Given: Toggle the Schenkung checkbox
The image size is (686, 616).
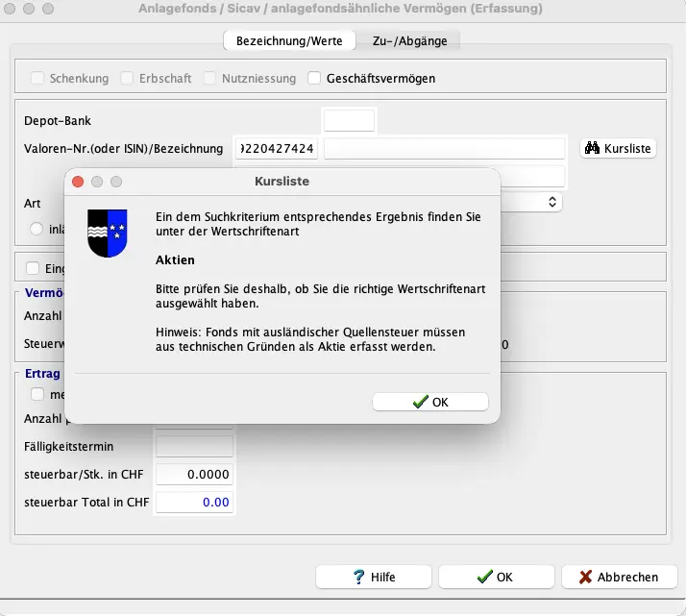Looking at the screenshot, I should click(37, 78).
